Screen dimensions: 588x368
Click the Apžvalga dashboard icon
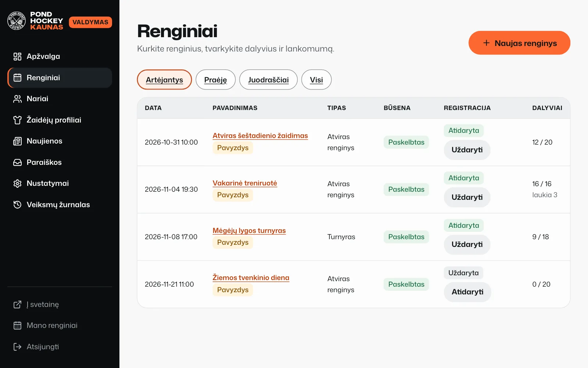click(17, 56)
